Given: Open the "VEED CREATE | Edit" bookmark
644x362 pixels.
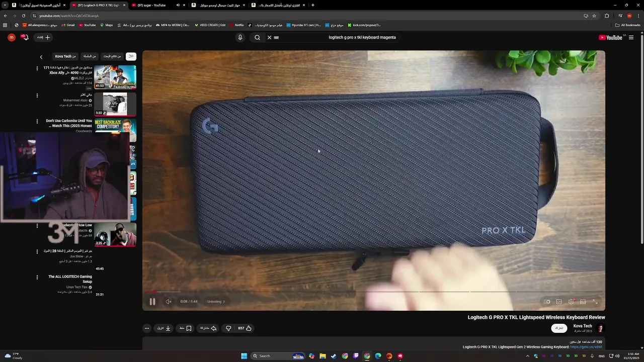Looking at the screenshot, I should 210,25.
